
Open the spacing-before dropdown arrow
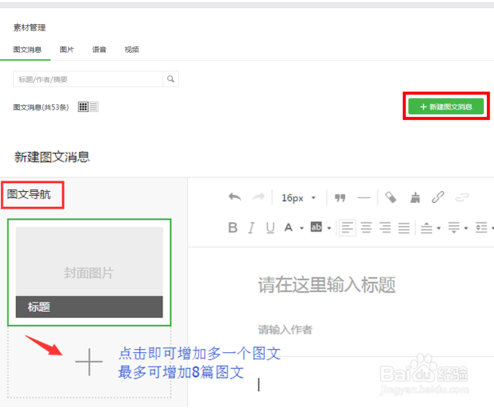click(x=439, y=228)
